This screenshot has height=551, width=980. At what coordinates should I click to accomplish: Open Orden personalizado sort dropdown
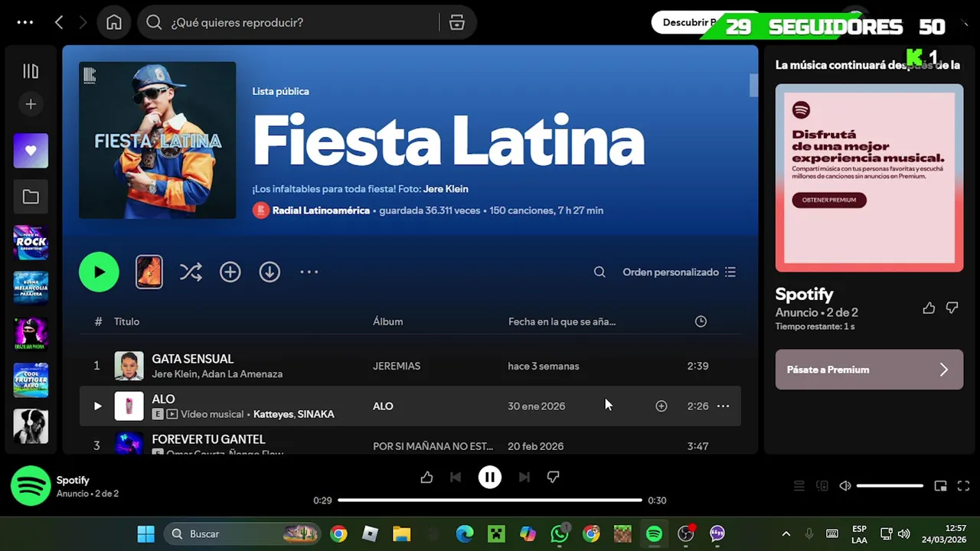679,272
